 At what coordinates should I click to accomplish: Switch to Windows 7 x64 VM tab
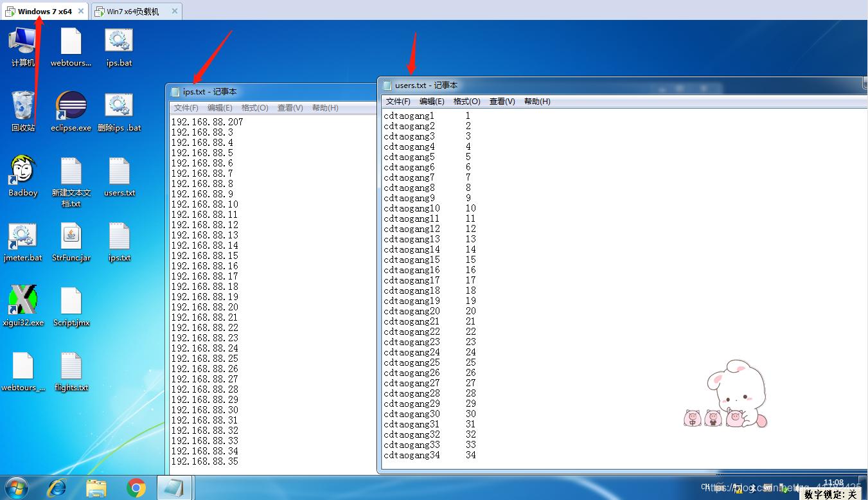tap(45, 12)
